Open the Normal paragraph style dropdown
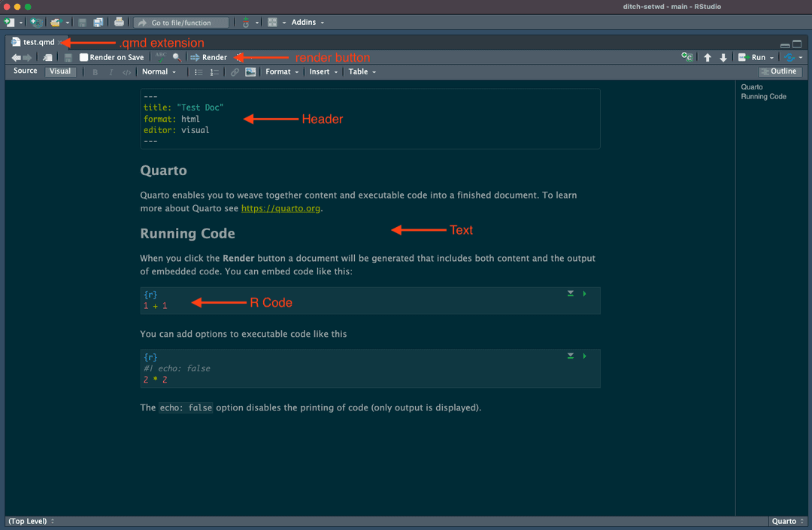 coord(159,72)
